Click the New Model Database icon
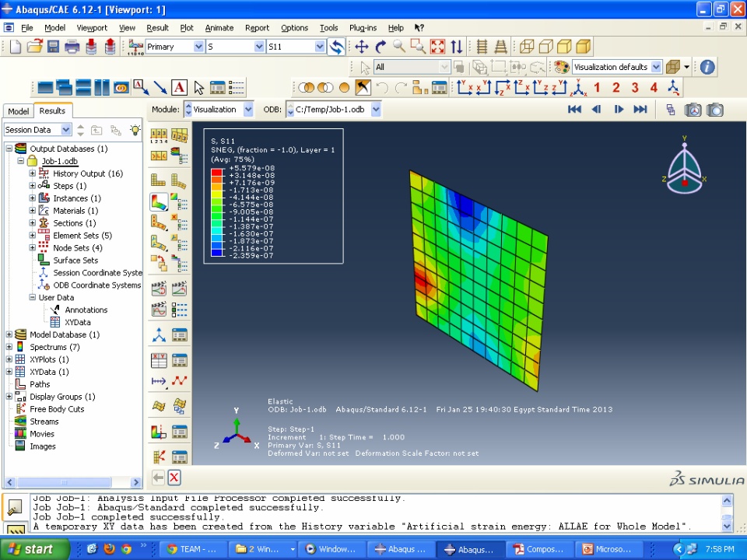The width and height of the screenshot is (747, 560). click(16, 47)
